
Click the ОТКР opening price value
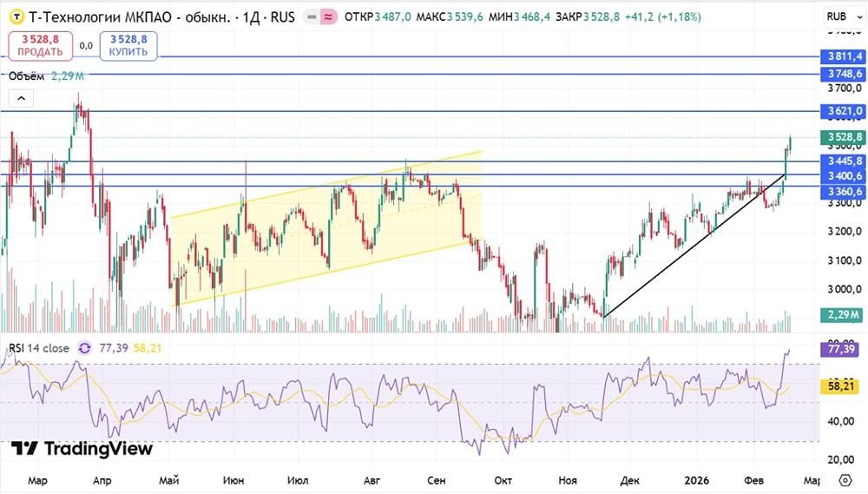(x=392, y=17)
